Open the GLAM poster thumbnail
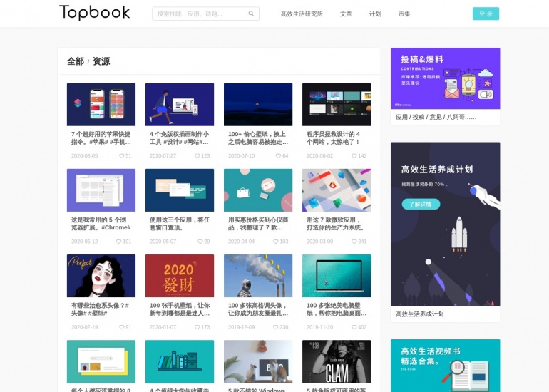Viewport: 549px width, 392px height. (337, 361)
